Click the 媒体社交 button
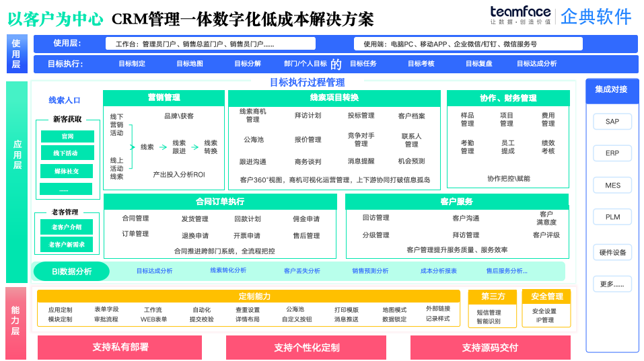The image size is (644, 361). click(67, 171)
